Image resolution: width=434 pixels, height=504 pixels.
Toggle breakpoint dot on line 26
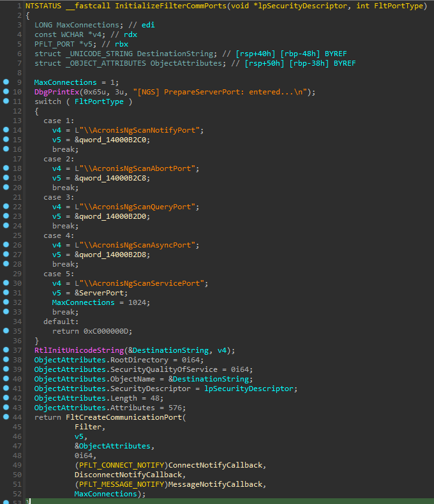(x=6, y=244)
